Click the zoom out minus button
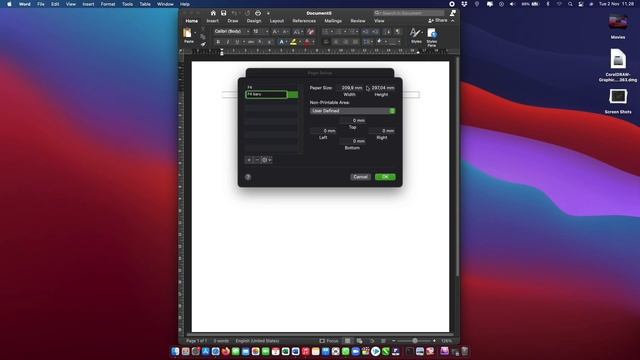Screen dimensions: 640x360 click(x=394, y=341)
